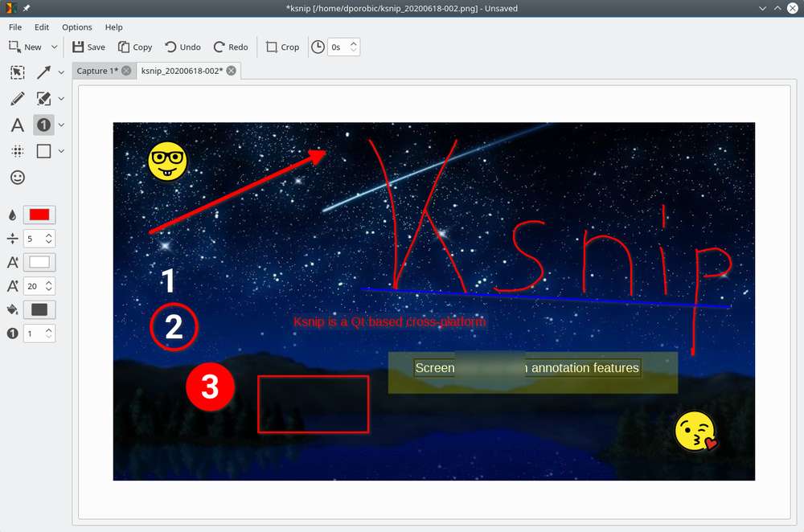Open the red annotation color picker
Viewport: 804px width, 532px height.
tap(39, 215)
